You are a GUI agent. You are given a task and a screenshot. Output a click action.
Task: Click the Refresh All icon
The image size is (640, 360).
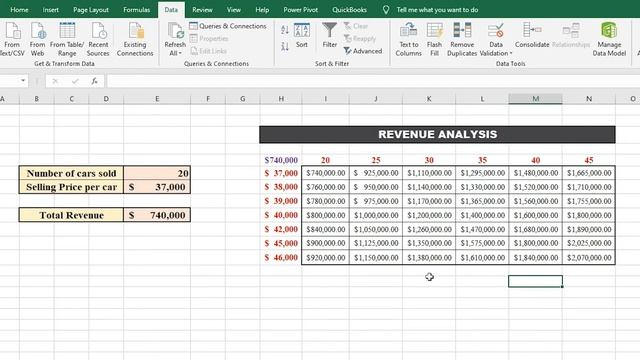tap(175, 31)
